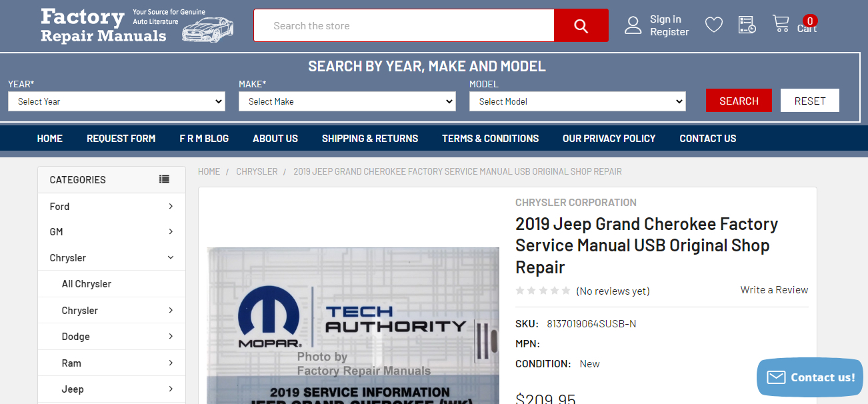
Task: Open the ABOUT US menu item
Action: [x=275, y=139]
